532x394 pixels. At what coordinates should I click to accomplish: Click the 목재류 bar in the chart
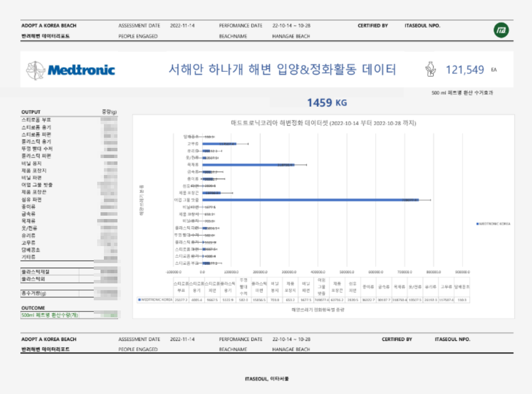[x=248, y=165]
